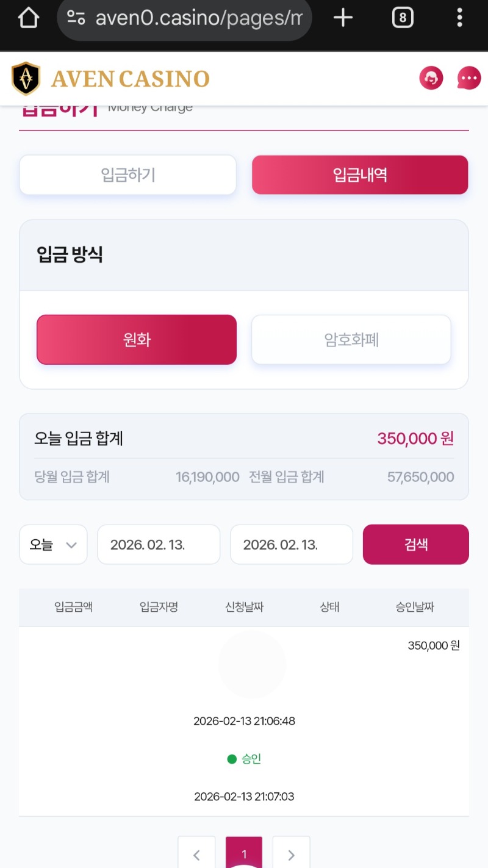Switch to the 입금내역 tab

tap(360, 175)
